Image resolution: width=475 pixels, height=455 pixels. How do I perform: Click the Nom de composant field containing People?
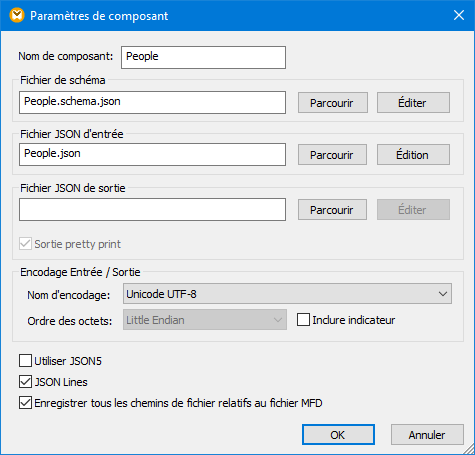(x=203, y=57)
